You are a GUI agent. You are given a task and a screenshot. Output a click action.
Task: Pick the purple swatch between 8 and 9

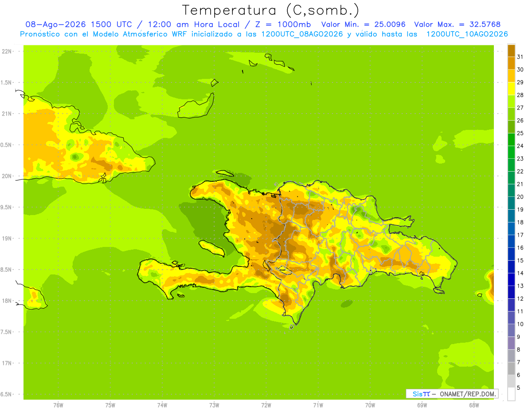click(511, 343)
